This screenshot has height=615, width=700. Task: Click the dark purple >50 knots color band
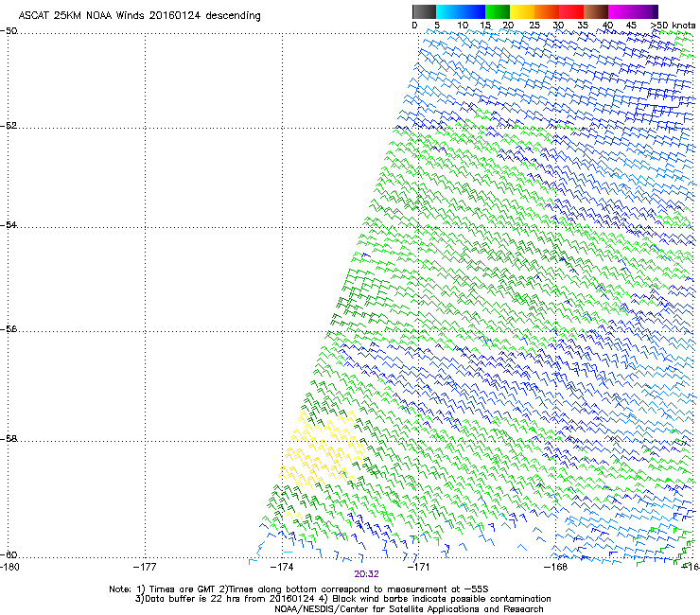[656, 11]
